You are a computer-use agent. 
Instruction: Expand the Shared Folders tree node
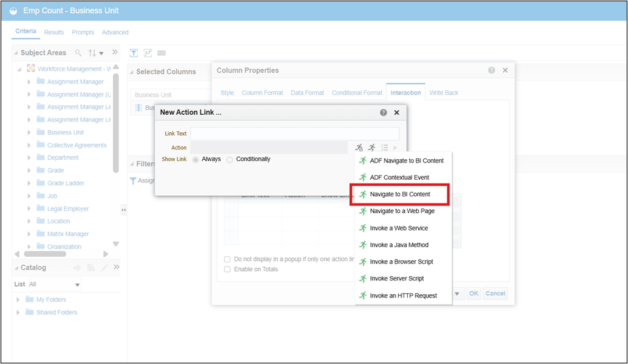pos(19,313)
